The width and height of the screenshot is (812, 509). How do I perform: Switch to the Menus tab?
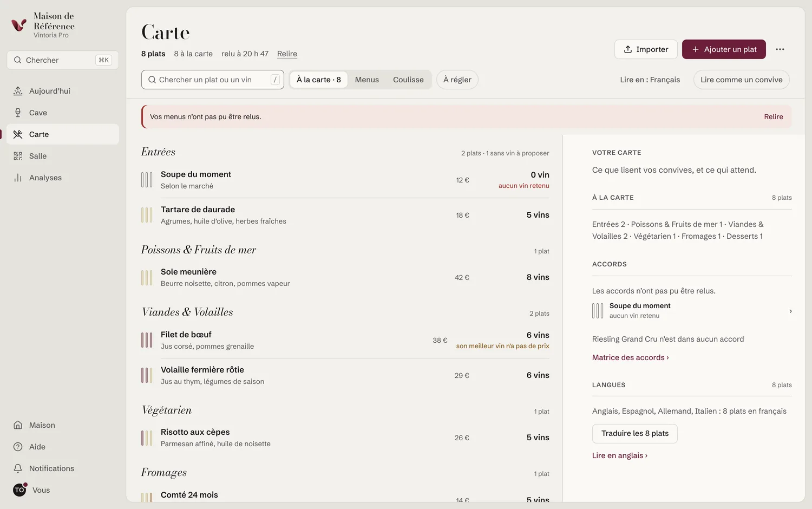pyautogui.click(x=367, y=80)
